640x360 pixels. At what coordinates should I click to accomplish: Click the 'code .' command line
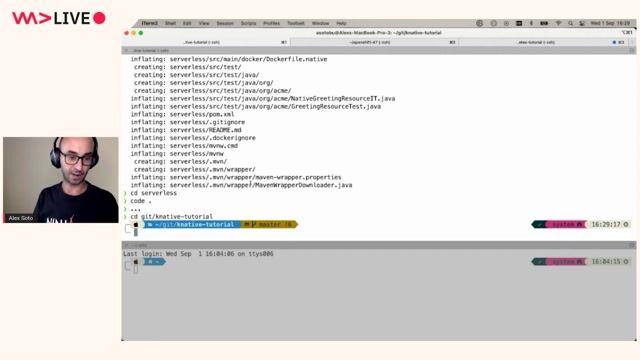(x=141, y=201)
